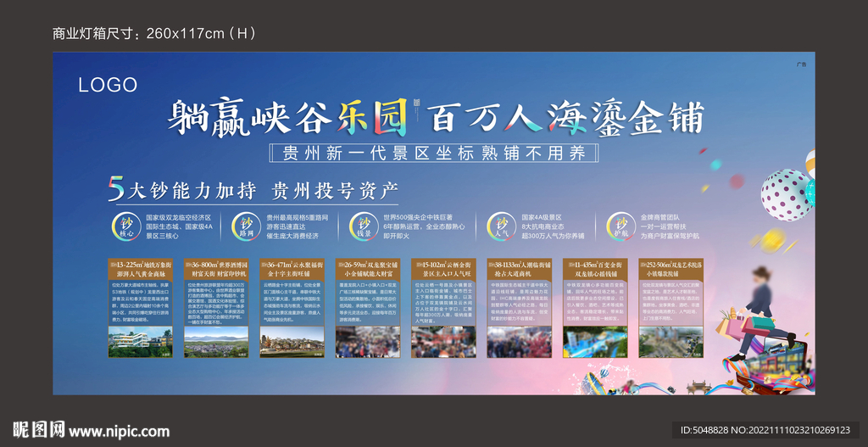Click the 百万人海鎏金铺 headline
868x447 pixels.
click(x=567, y=117)
